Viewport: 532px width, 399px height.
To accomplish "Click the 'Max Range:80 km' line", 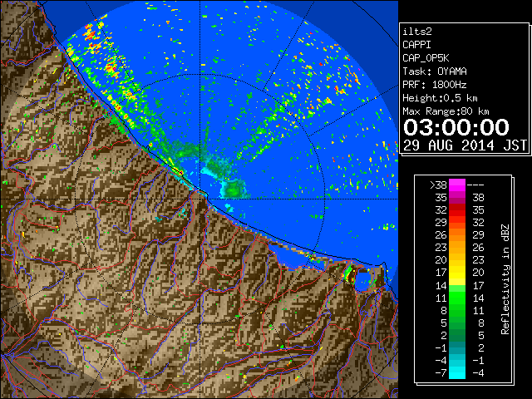I will pos(446,111).
